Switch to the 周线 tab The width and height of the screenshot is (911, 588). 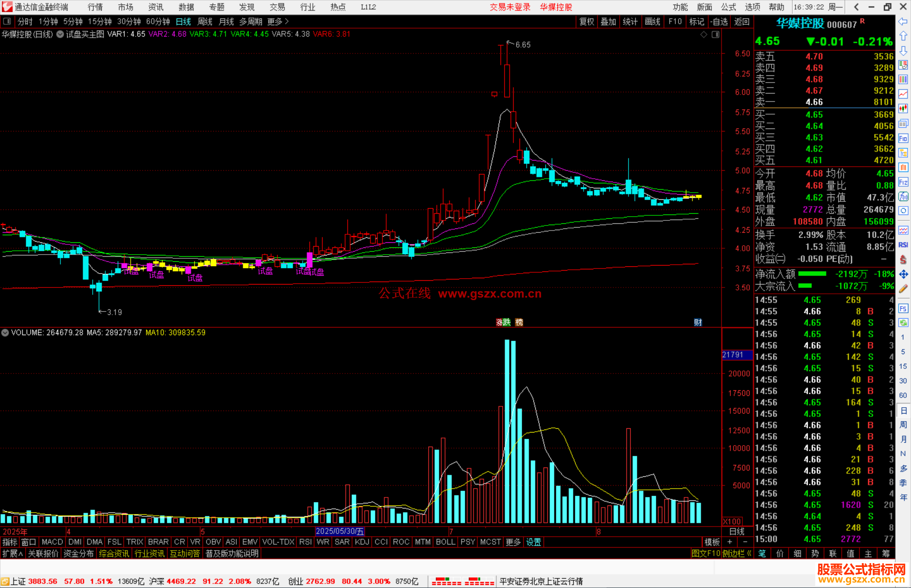pos(205,21)
